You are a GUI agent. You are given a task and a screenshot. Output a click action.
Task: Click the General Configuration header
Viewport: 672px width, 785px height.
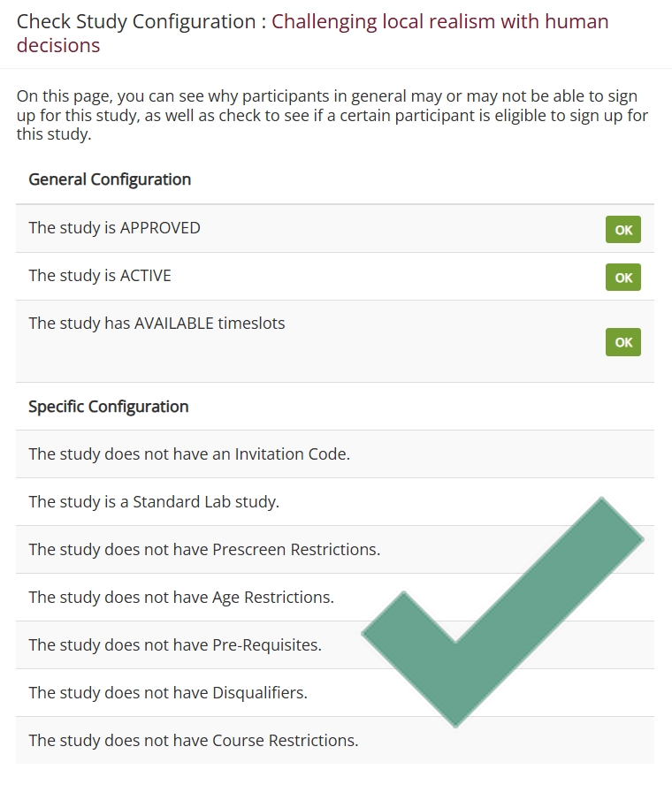(x=110, y=179)
